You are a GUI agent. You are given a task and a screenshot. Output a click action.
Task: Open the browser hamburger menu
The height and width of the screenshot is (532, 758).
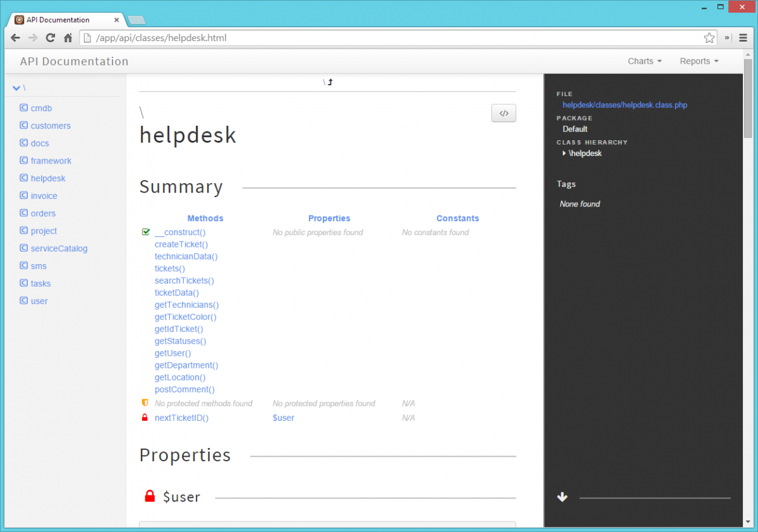click(x=743, y=38)
